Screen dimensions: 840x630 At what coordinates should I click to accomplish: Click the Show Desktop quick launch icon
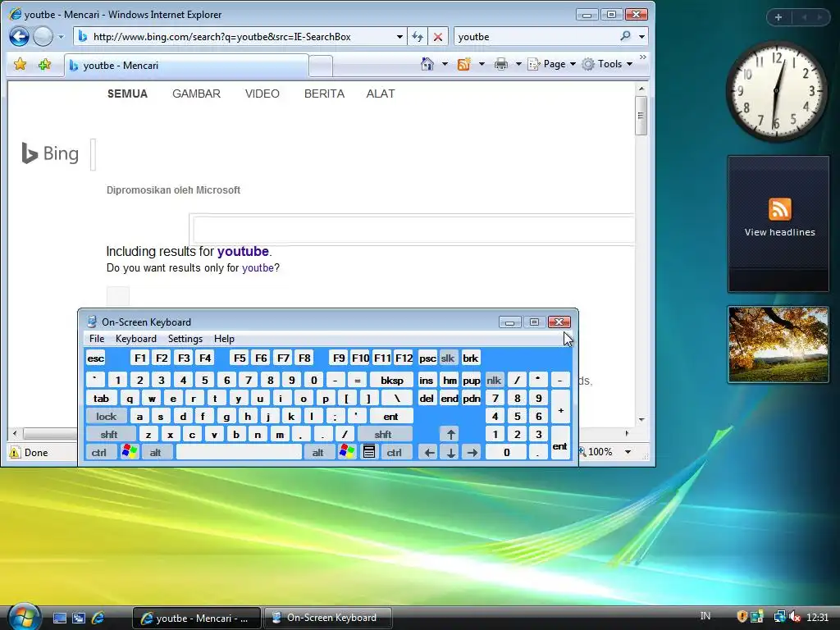(59, 618)
